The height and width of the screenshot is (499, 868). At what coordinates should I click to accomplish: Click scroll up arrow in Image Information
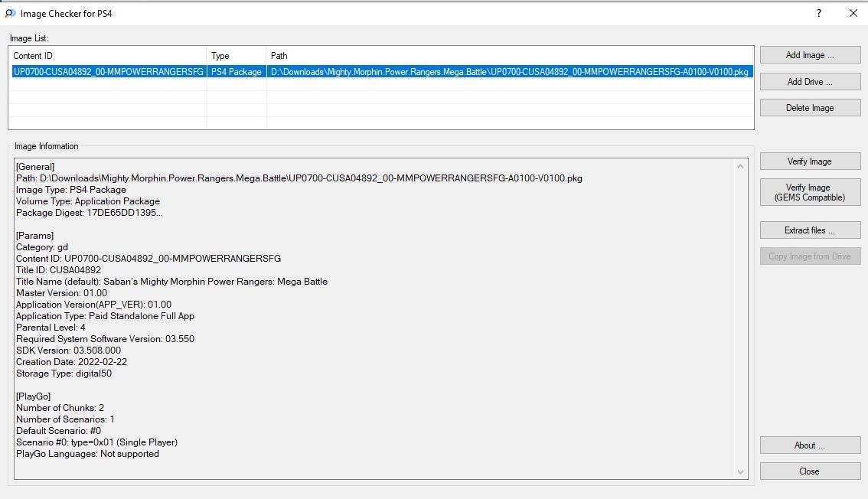(x=740, y=166)
